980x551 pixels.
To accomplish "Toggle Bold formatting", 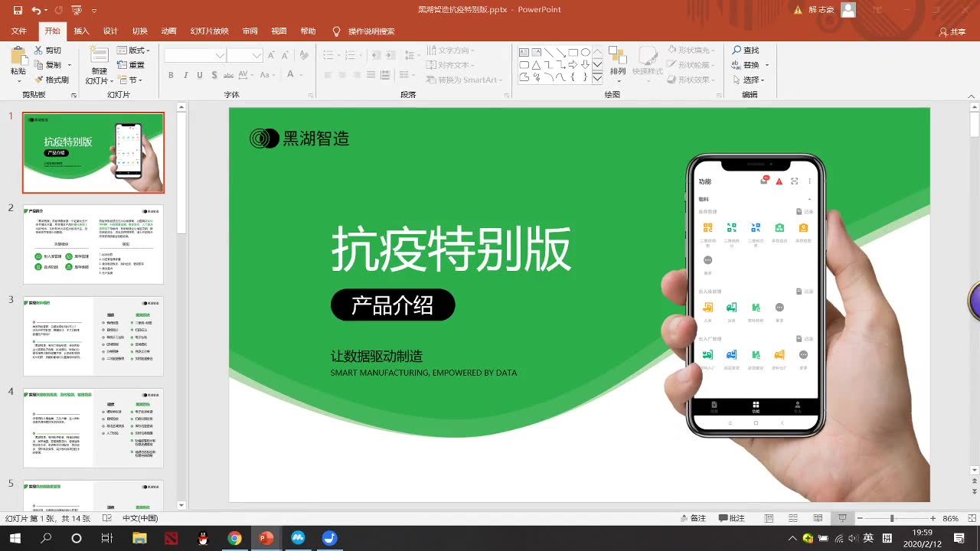I will point(171,75).
